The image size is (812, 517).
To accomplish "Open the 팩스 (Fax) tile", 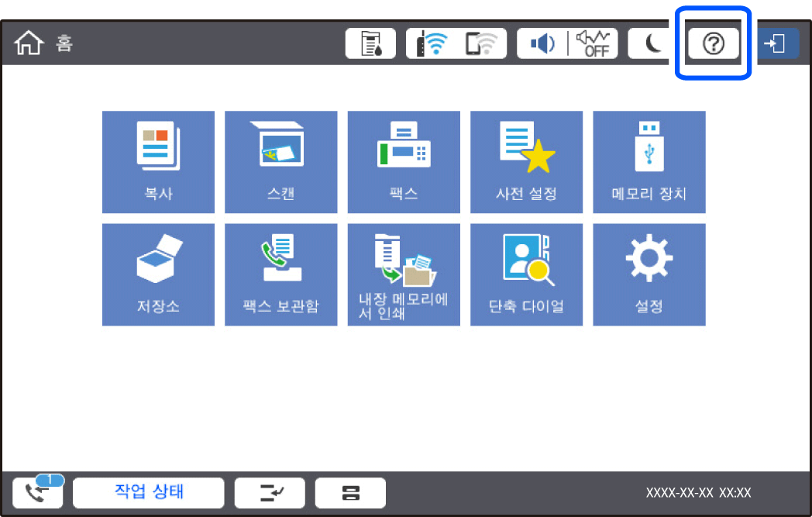I will coord(404,161).
